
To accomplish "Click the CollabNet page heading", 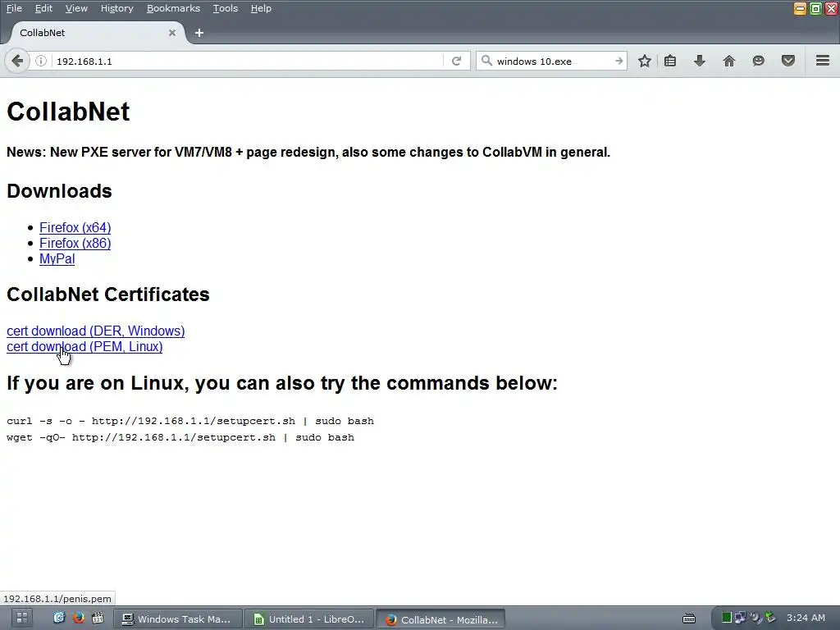I will click(68, 112).
